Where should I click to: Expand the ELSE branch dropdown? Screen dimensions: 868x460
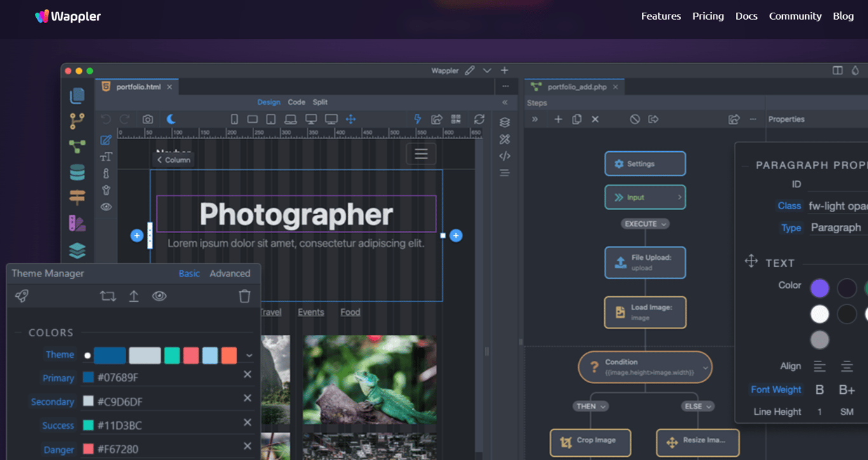698,406
